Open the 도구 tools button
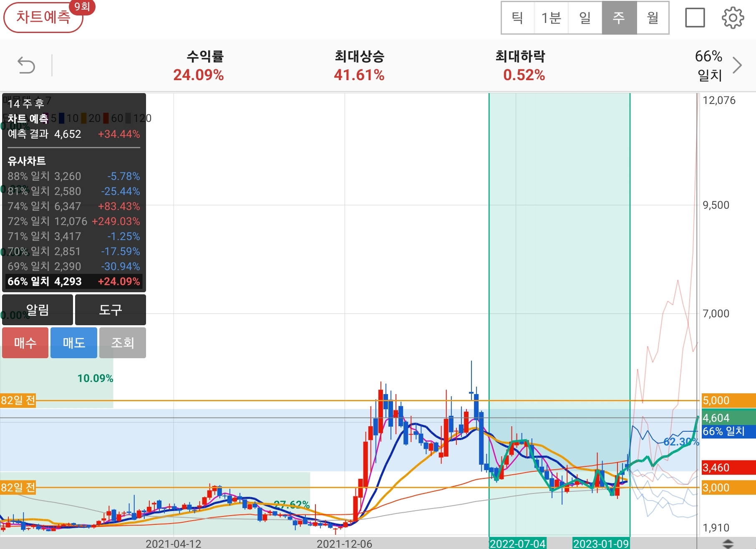 [111, 310]
